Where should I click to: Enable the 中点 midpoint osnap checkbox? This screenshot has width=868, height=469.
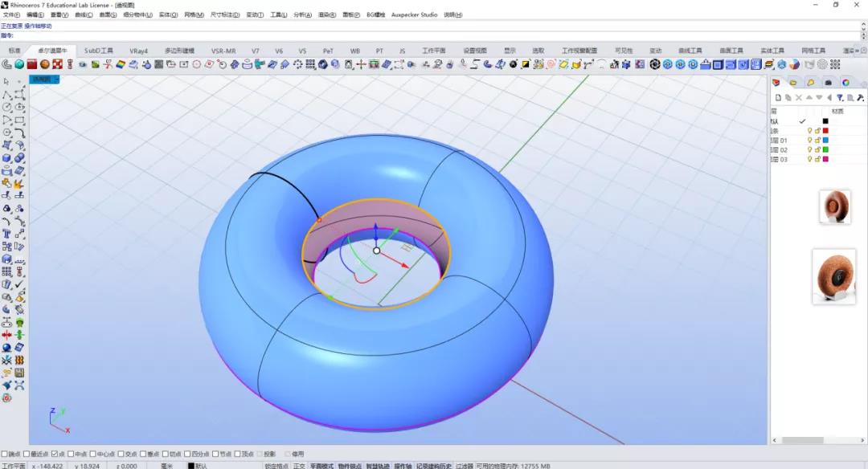tap(71, 454)
